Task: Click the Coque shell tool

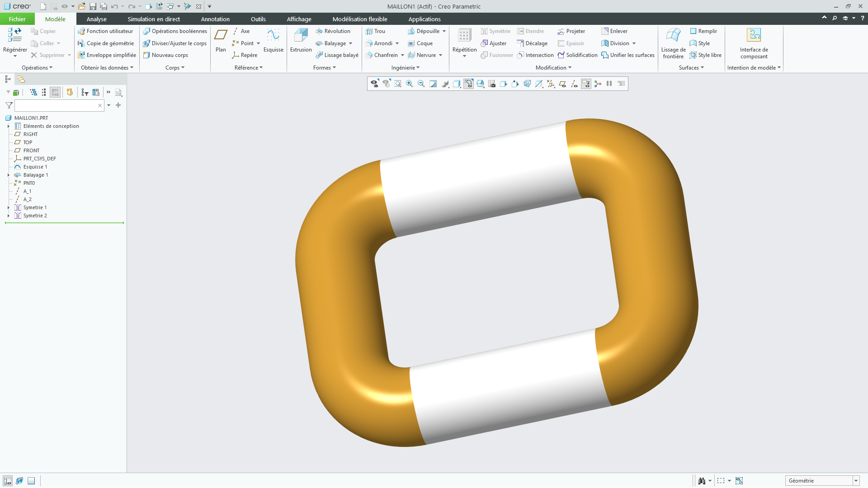Action: (420, 43)
